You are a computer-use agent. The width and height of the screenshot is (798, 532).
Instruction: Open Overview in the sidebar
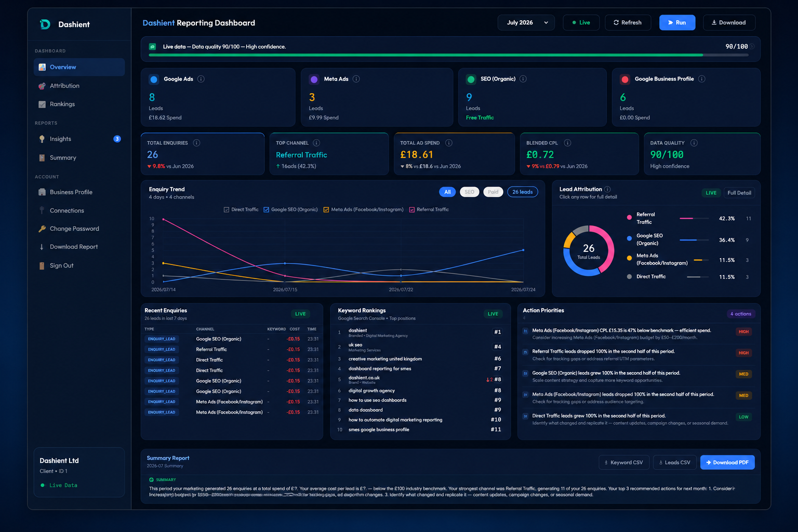[x=79, y=67]
